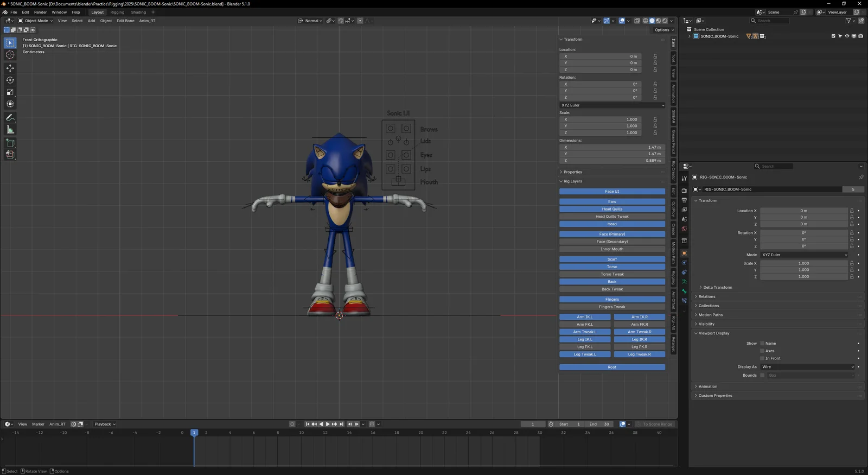868x475 pixels.
Task: Toggle the Arm IK.L rig layer
Action: pyautogui.click(x=585, y=317)
